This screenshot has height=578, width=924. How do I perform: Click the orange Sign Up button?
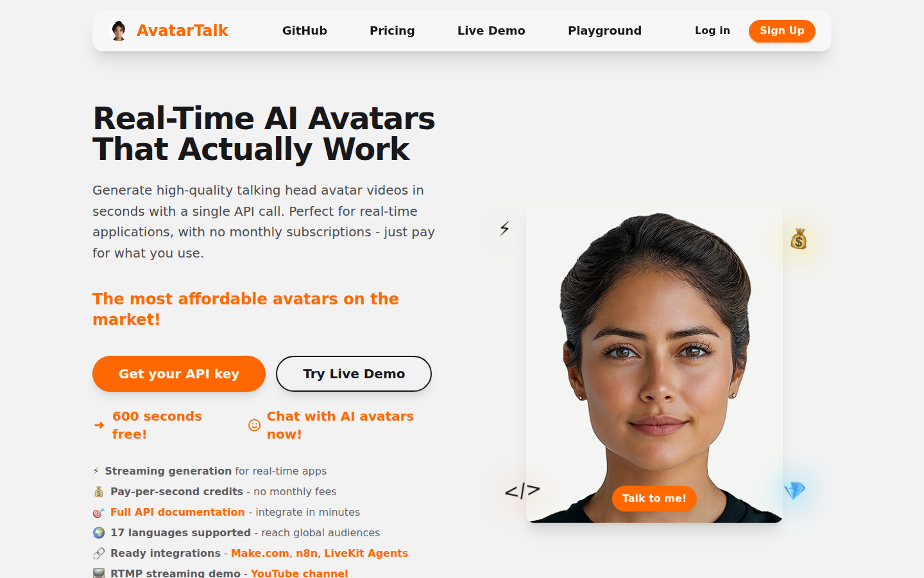pos(782,31)
